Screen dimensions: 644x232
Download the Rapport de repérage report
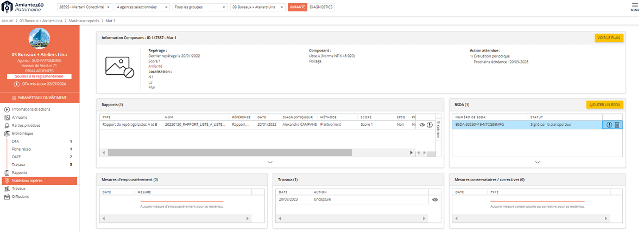click(x=430, y=125)
